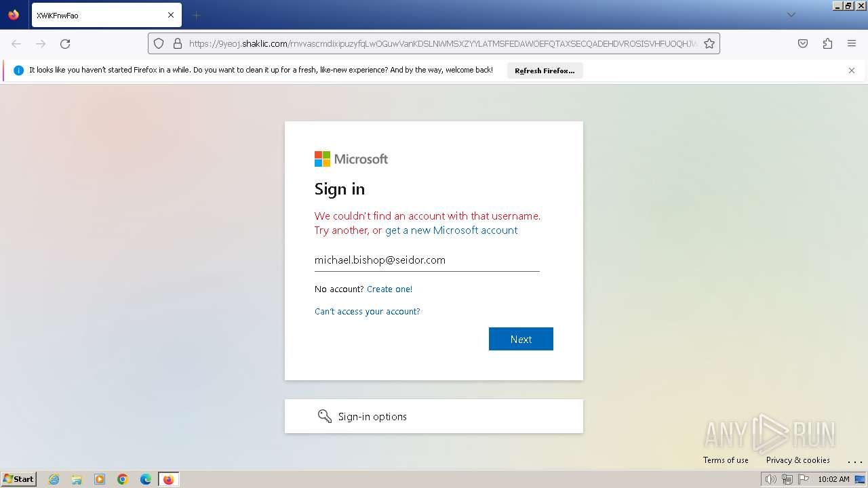Open Sign-in options

434,416
